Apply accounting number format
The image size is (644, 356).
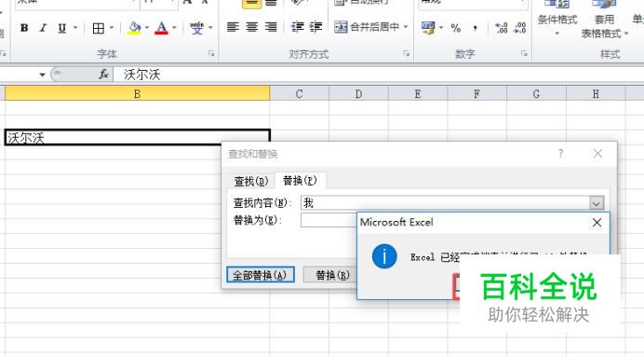428,28
